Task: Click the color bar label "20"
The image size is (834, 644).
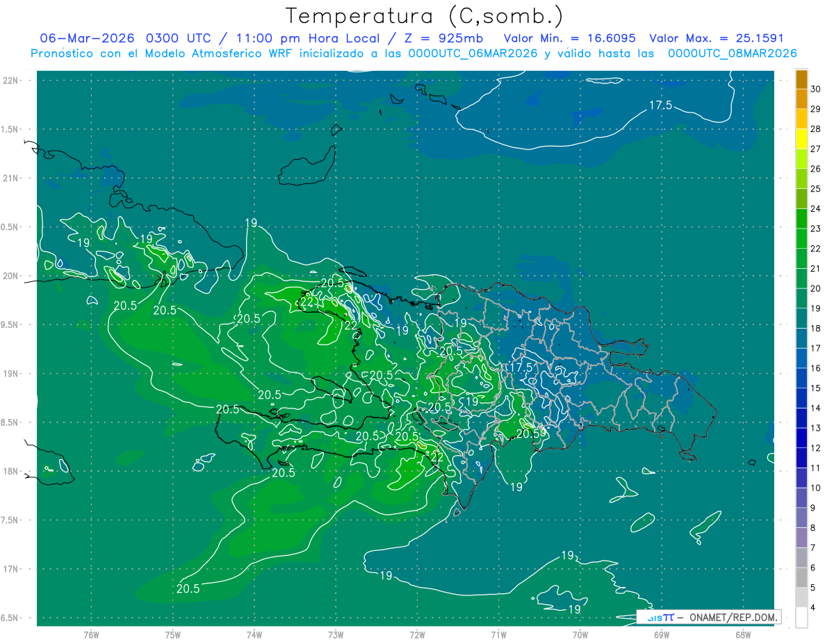Action: point(816,289)
